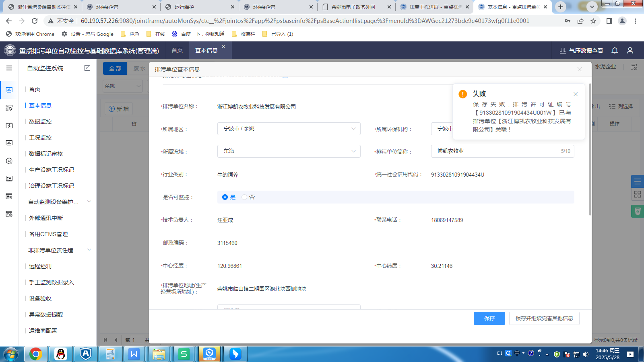The width and height of the screenshot is (644, 362).
Task: Open the Windows Start button
Action: [11, 354]
